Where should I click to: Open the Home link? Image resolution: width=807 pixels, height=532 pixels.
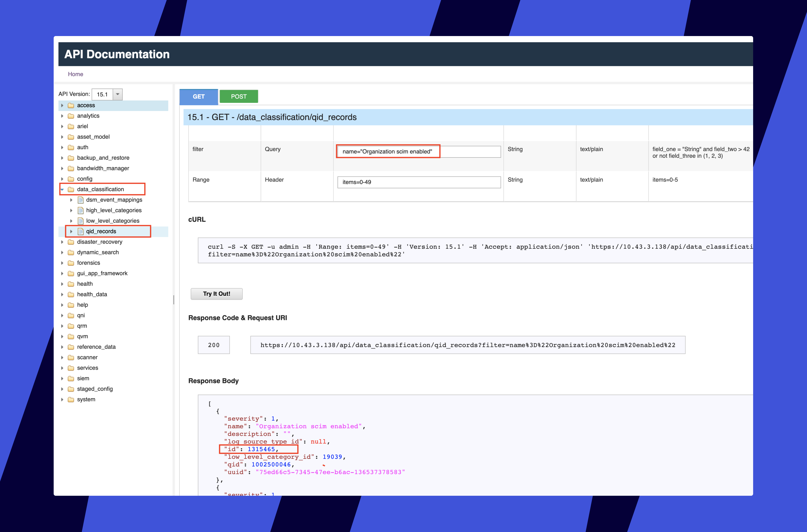(75, 74)
